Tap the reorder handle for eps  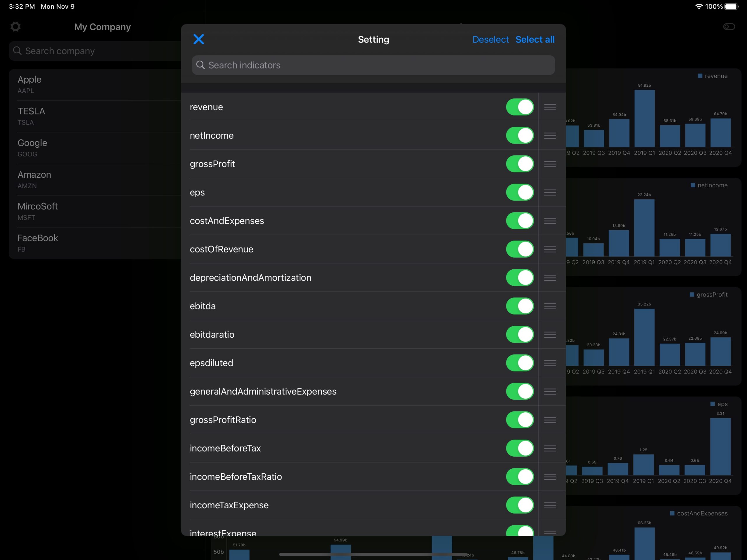point(550,192)
